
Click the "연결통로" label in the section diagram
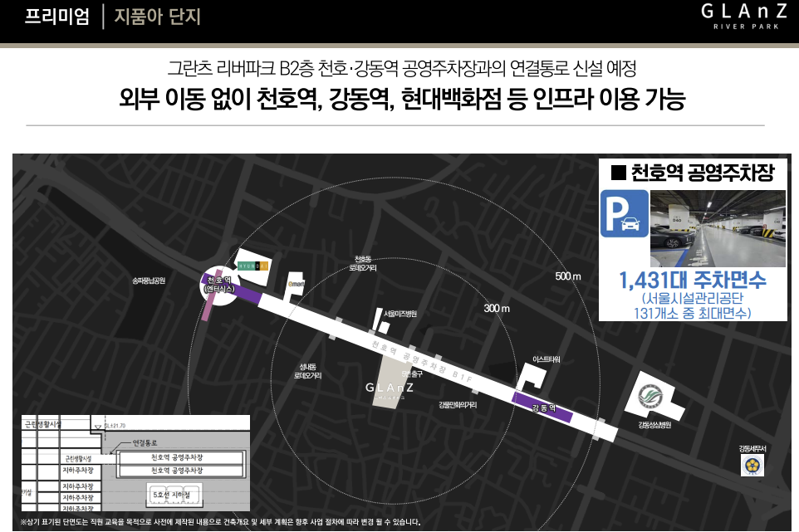(145, 443)
